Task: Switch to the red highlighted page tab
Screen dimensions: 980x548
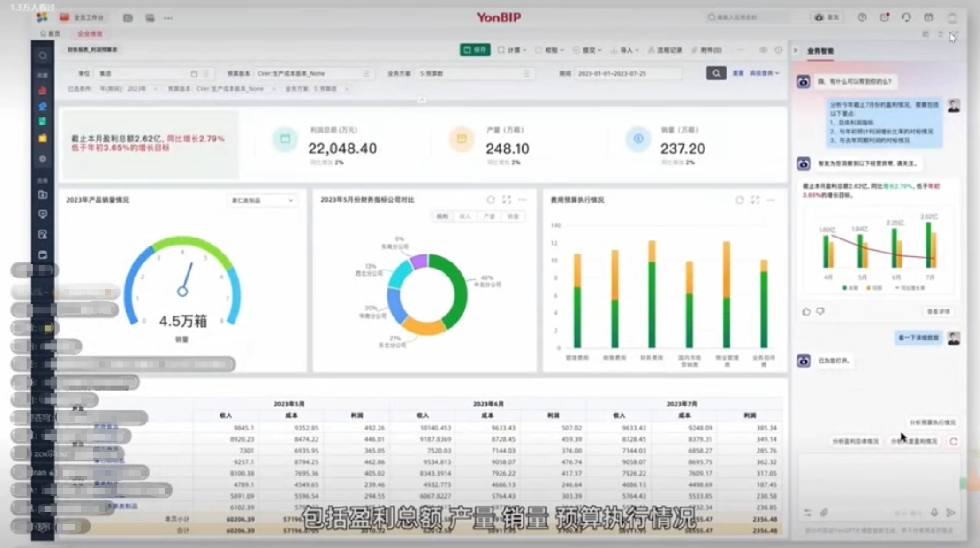Action: (90, 34)
